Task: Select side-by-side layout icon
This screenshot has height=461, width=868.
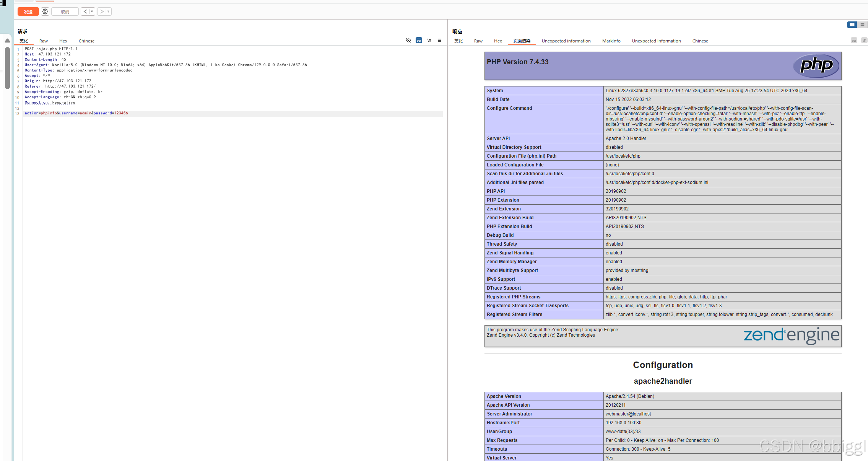Action: [852, 24]
